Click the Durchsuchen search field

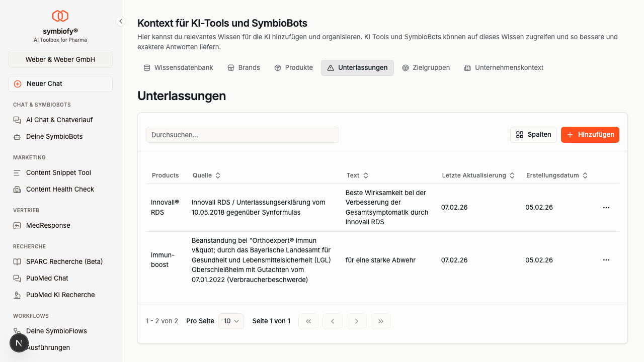(x=242, y=134)
